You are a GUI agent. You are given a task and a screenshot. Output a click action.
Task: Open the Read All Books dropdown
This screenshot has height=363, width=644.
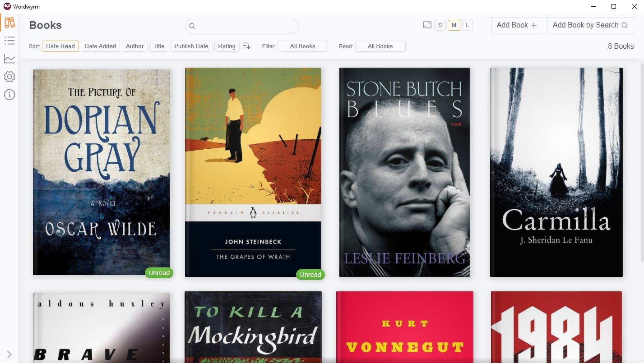coord(380,46)
